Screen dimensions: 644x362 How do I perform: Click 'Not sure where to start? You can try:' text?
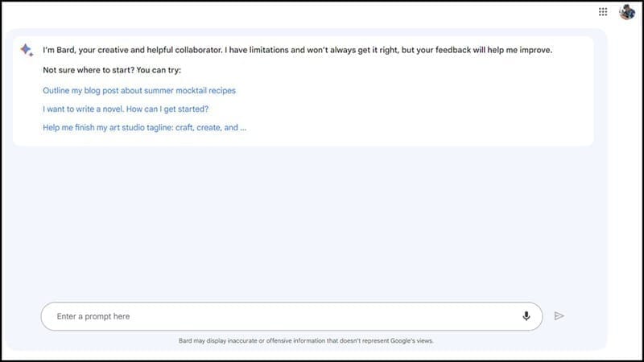click(112, 70)
